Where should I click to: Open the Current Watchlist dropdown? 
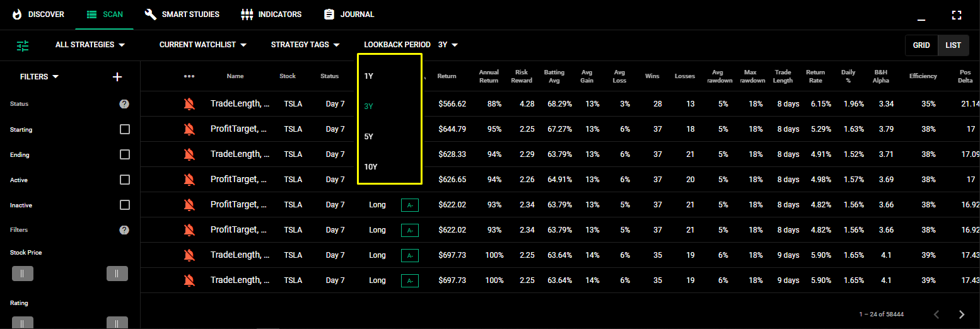point(202,45)
